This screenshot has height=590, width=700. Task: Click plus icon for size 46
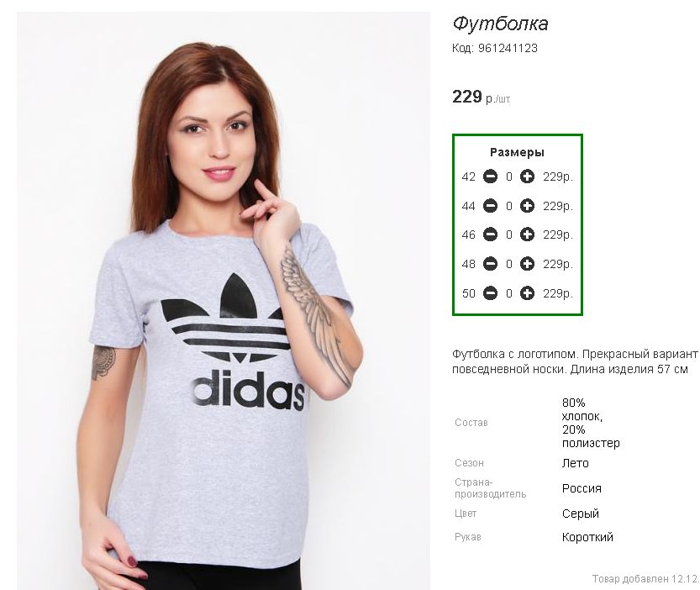(x=527, y=234)
